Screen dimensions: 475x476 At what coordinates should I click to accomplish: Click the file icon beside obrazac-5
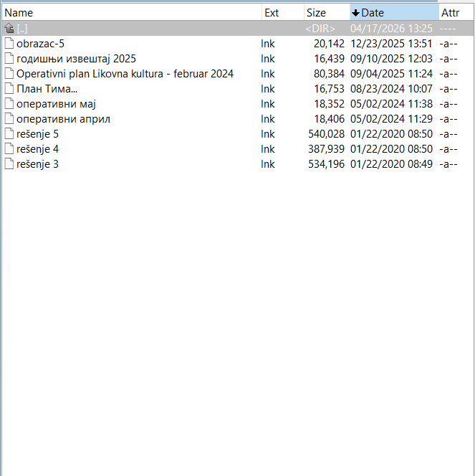[x=9, y=43]
